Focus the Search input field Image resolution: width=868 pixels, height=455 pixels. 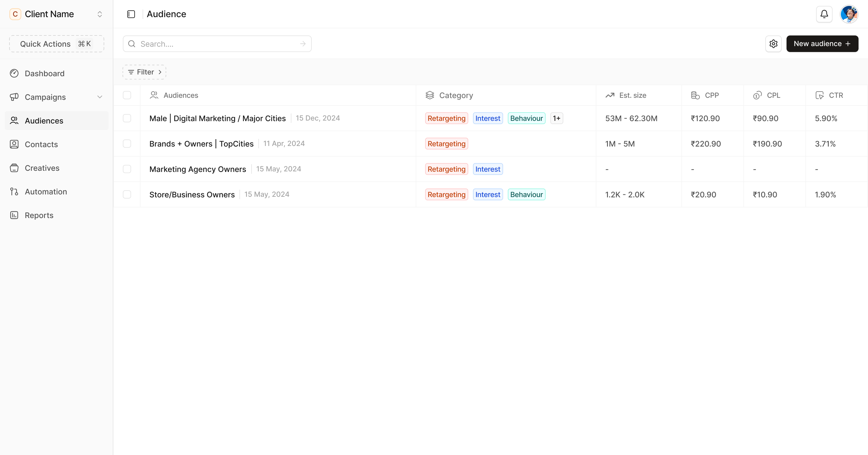(217, 44)
